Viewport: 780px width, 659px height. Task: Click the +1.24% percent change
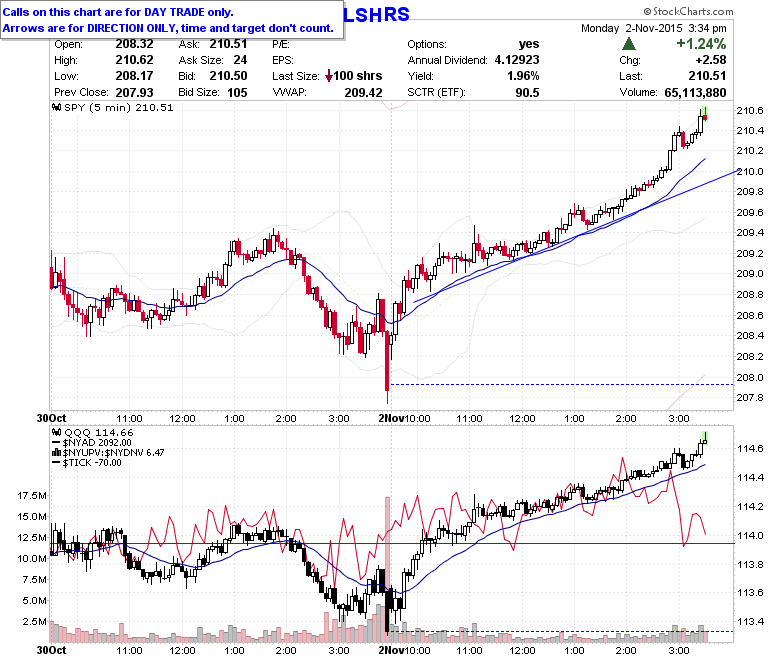coord(701,44)
